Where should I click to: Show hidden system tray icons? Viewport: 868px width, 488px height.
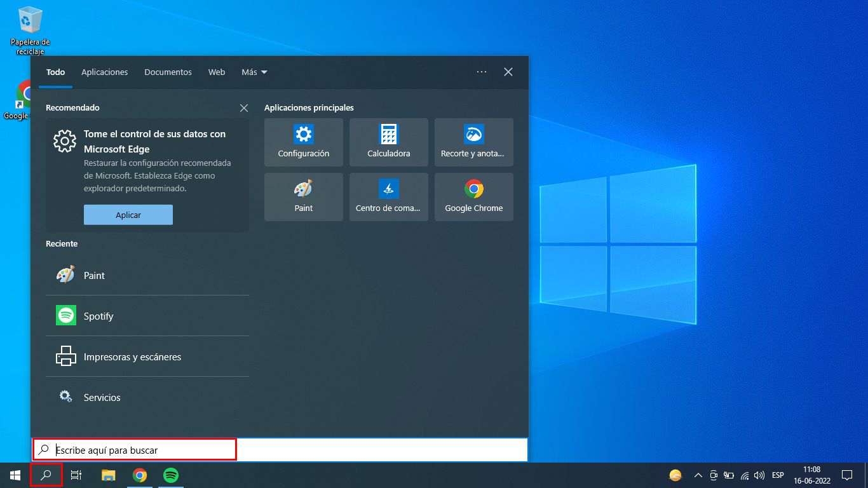pyautogui.click(x=698, y=475)
